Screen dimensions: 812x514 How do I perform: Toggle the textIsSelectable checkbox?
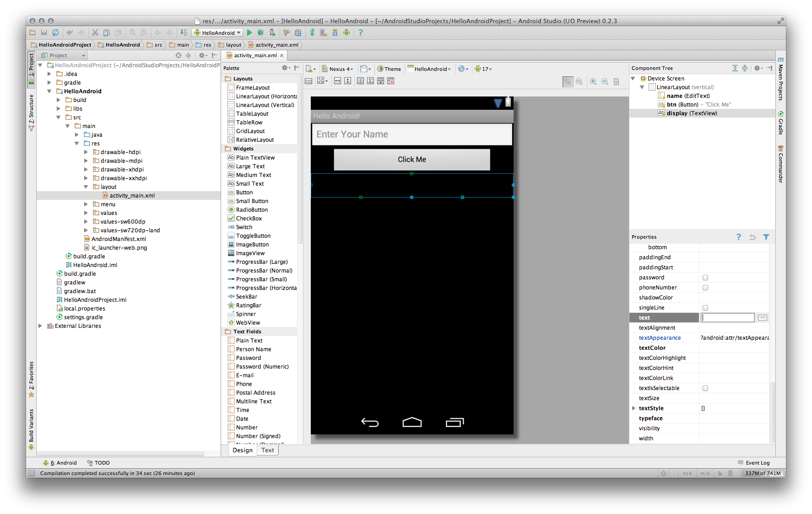705,388
